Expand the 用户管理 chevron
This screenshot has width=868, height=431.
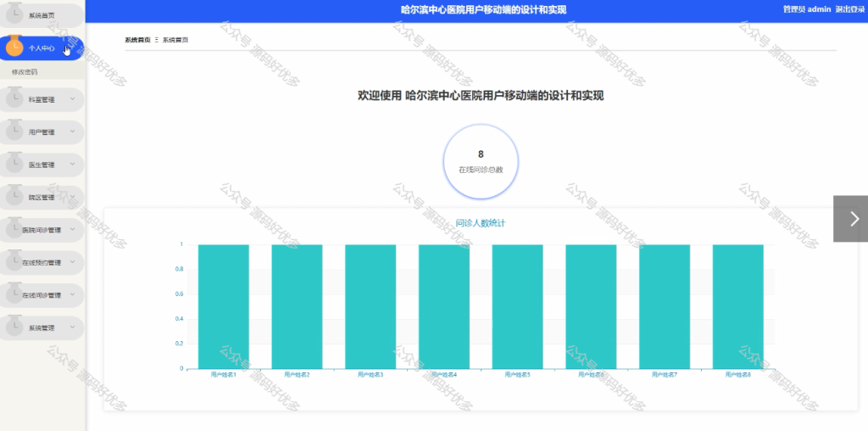73,132
